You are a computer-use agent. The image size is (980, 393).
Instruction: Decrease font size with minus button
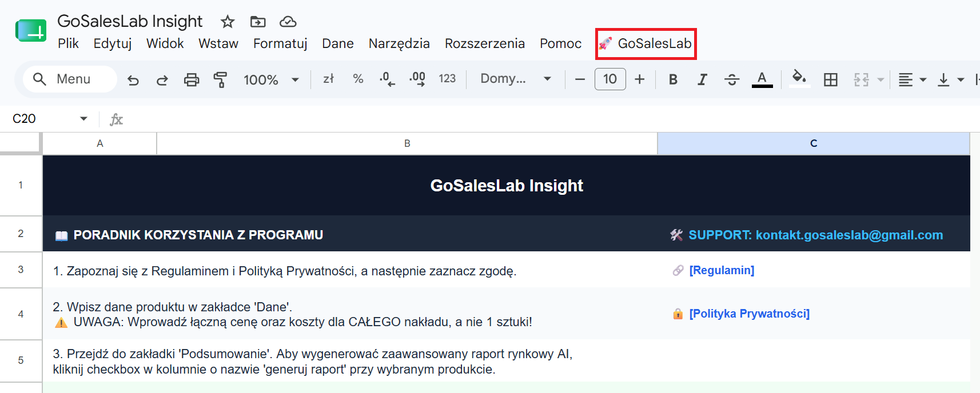pos(580,79)
